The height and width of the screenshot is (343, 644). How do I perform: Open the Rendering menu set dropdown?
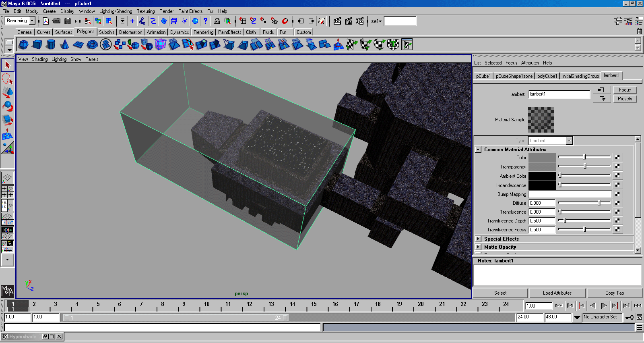point(32,21)
